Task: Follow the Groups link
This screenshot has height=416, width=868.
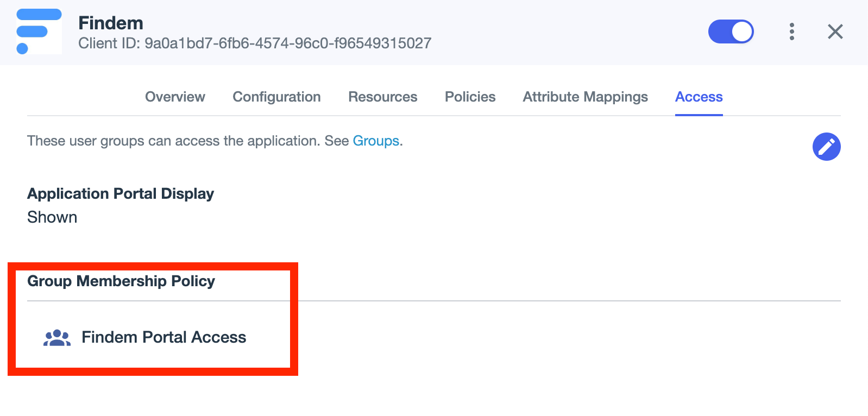Action: click(x=376, y=141)
